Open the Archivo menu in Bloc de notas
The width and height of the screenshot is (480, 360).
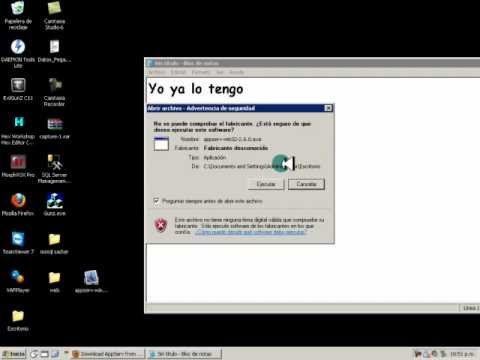[157, 72]
